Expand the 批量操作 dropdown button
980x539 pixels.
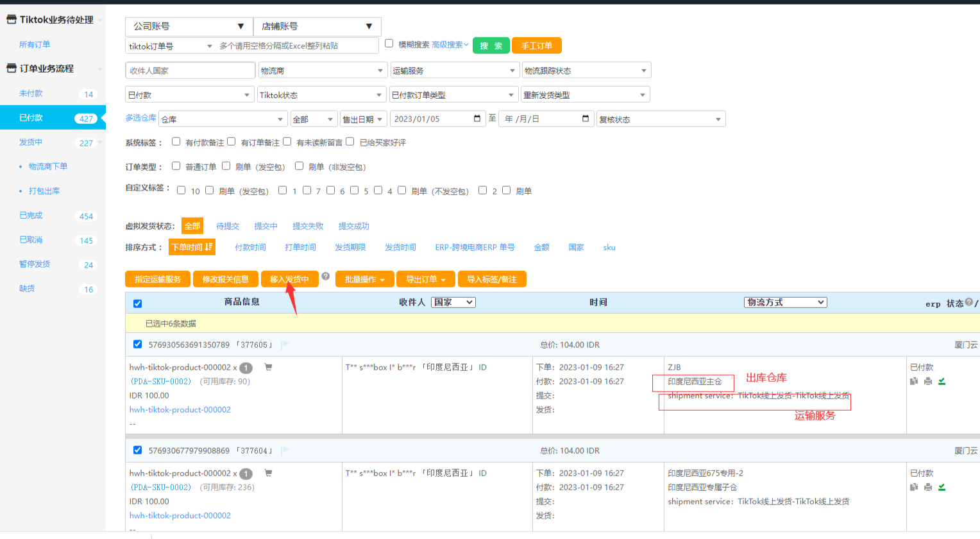pos(364,279)
